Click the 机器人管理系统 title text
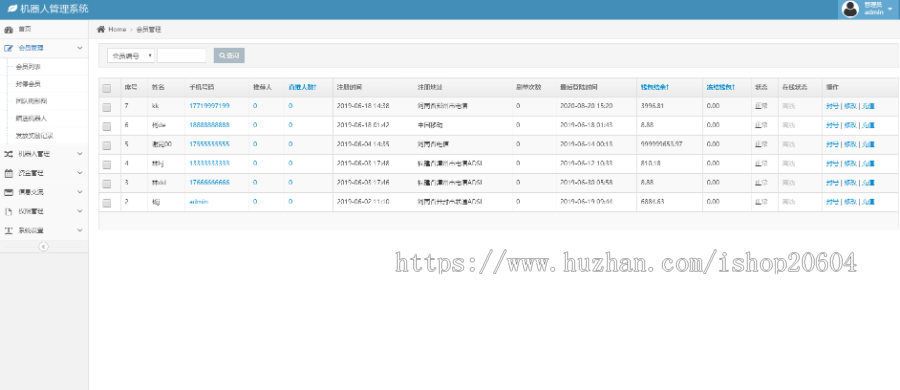Screen dimensions: 900x390 point(55,9)
